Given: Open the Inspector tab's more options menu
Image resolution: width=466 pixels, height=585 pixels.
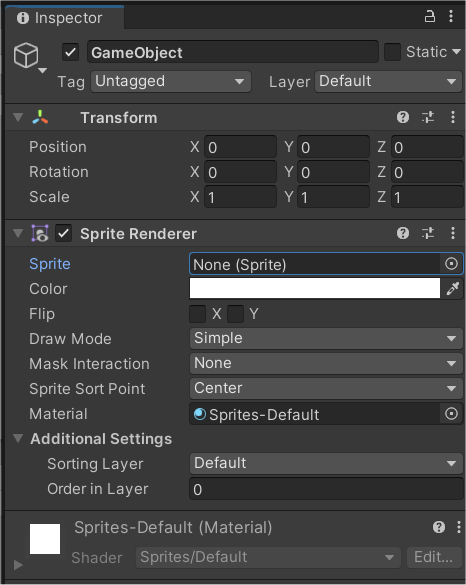Looking at the screenshot, I should (451, 16).
